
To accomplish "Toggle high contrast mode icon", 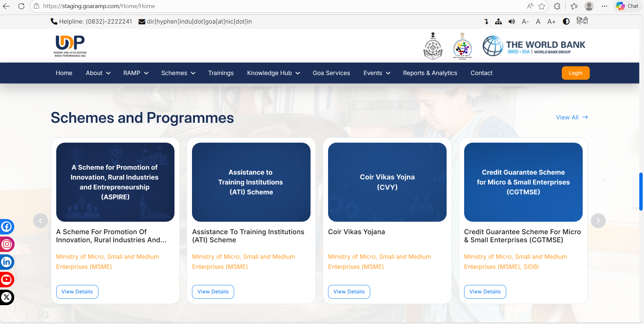I will pyautogui.click(x=566, y=22).
